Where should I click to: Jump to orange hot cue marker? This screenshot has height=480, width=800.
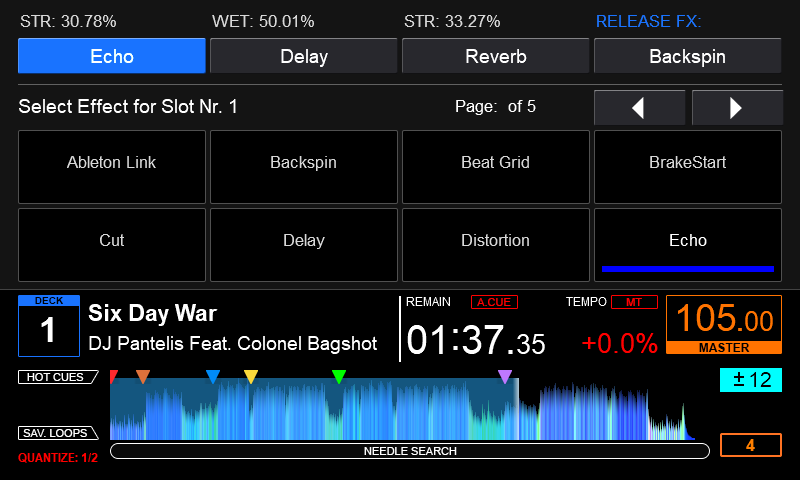[143, 376]
